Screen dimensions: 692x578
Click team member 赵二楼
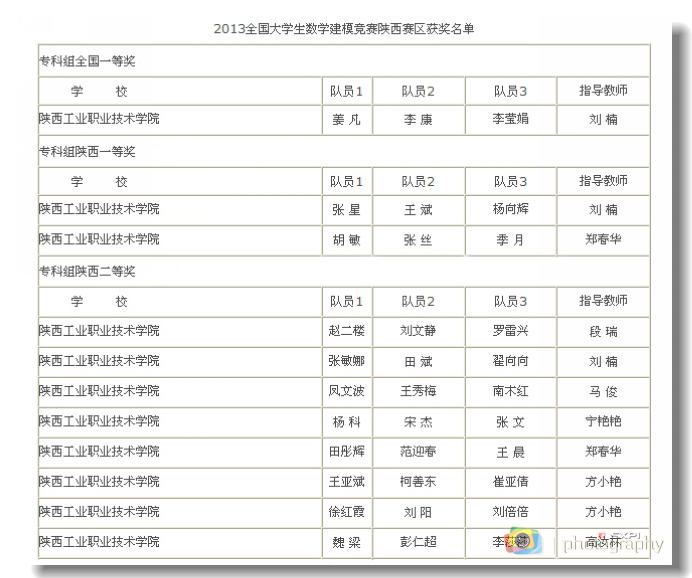coord(346,331)
